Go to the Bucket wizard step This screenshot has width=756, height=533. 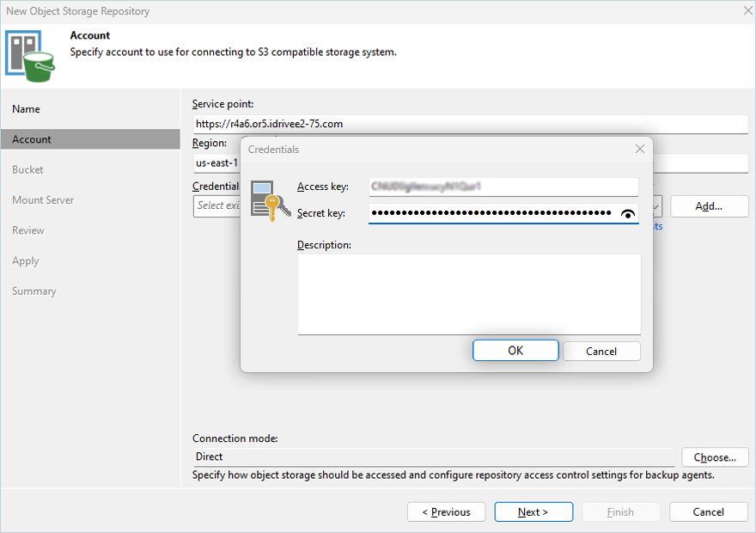27,170
